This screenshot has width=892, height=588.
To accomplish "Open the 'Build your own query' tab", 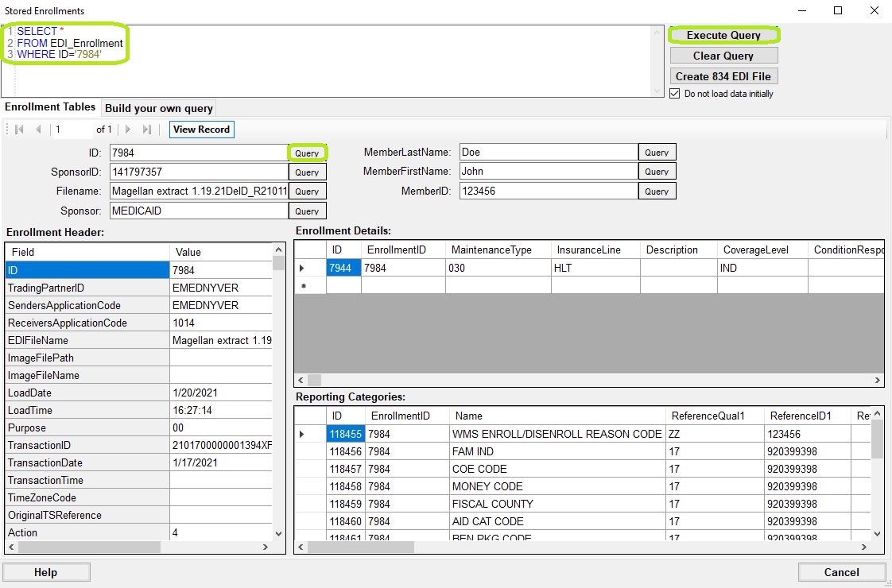I will pos(159,108).
